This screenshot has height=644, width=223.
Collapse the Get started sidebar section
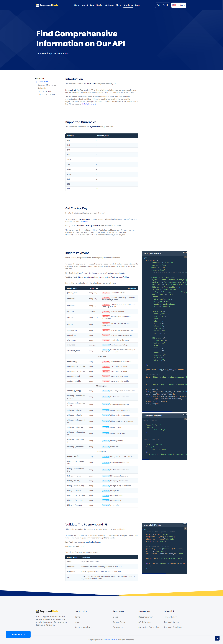point(40,79)
